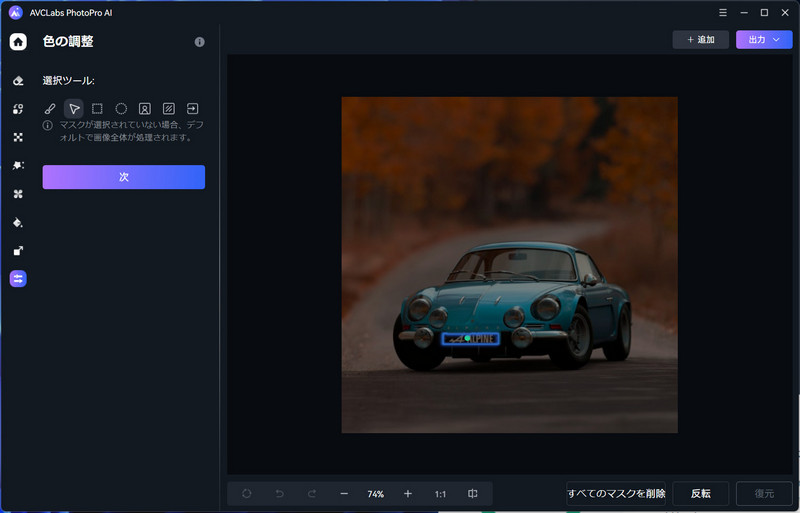800x513 pixels.
Task: Open the upscale tool in sidebar
Action: point(18,251)
